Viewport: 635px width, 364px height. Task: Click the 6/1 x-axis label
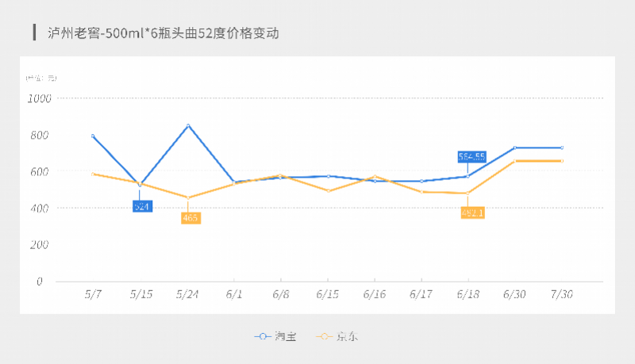[233, 294]
